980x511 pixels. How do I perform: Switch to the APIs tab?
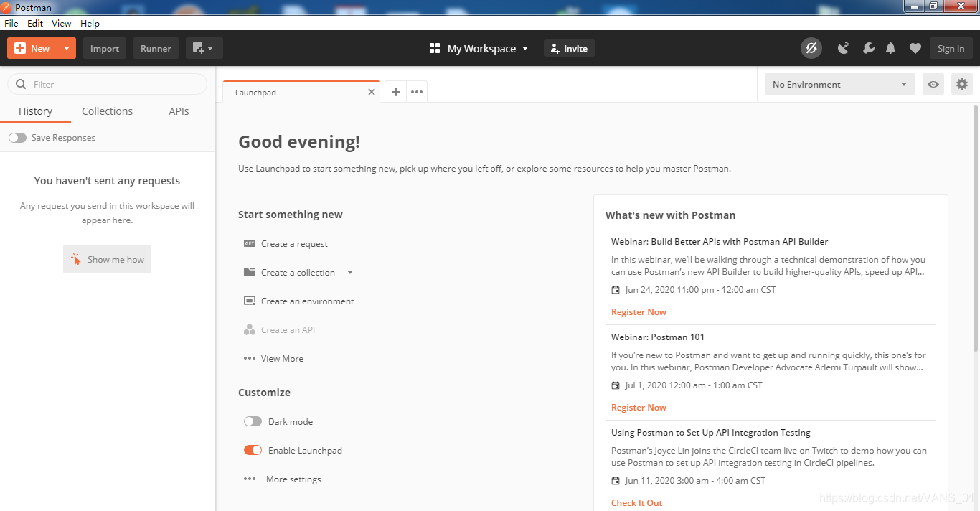pyautogui.click(x=179, y=111)
